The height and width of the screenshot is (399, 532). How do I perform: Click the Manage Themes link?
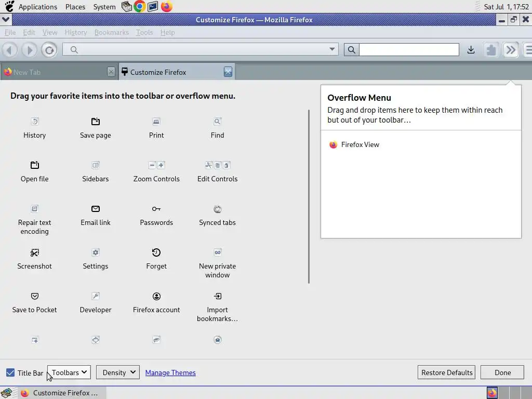pyautogui.click(x=170, y=373)
